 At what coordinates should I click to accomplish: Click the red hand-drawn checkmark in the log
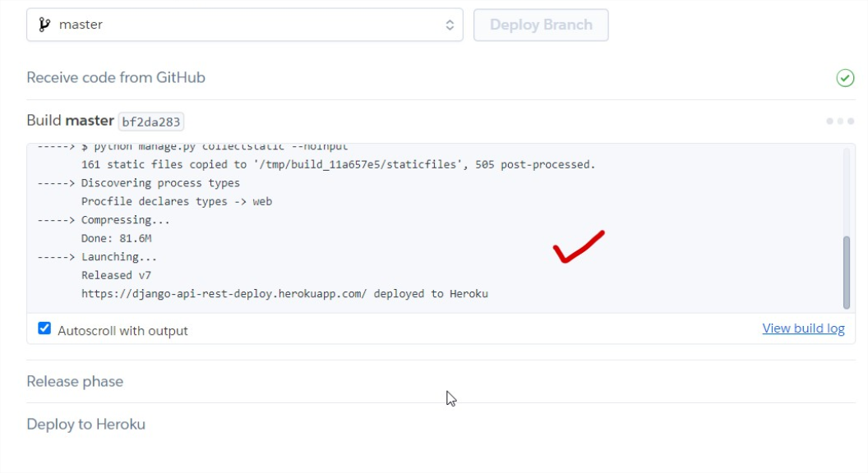[579, 246]
